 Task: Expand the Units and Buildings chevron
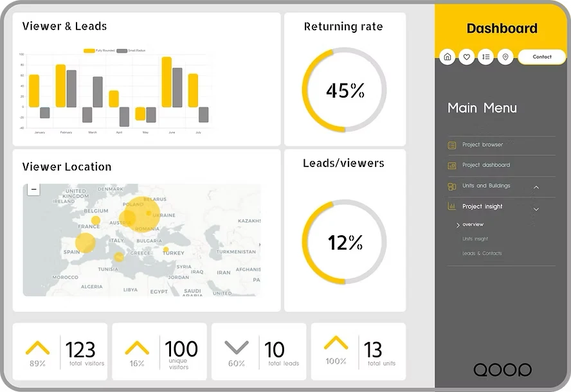536,187
